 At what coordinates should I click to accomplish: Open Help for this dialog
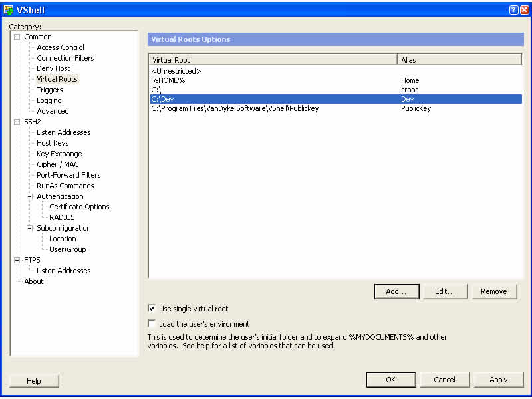[x=34, y=380]
